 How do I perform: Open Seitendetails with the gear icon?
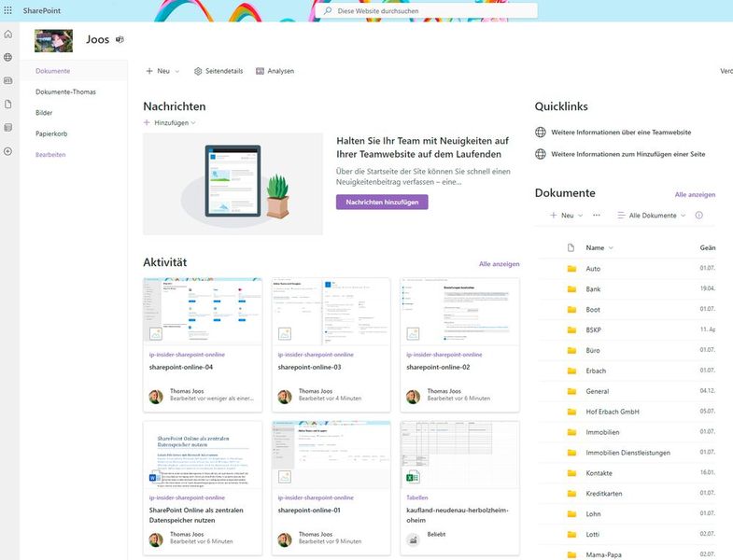coord(218,71)
